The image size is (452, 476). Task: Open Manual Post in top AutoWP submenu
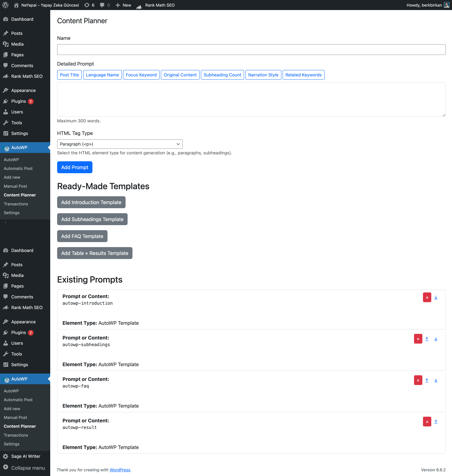pos(15,186)
